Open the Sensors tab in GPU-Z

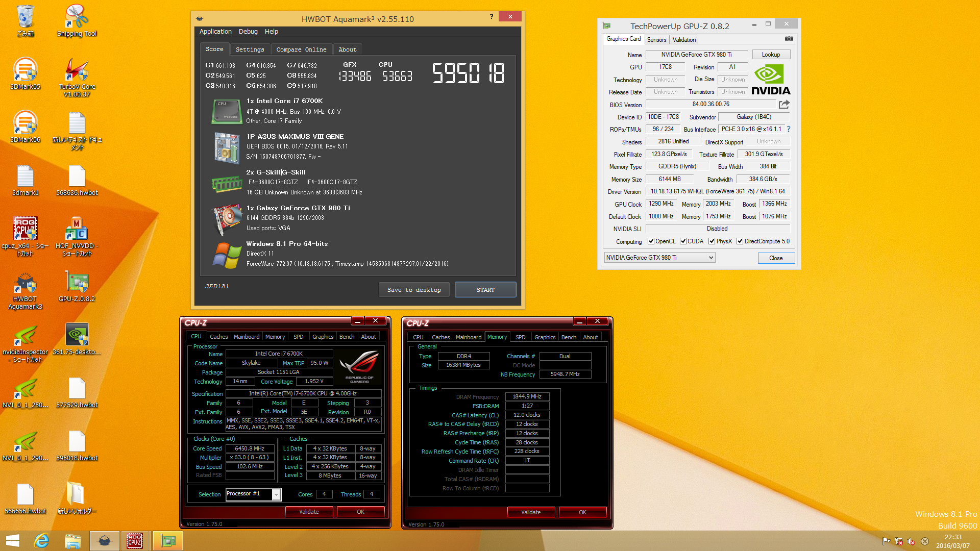[x=656, y=40]
